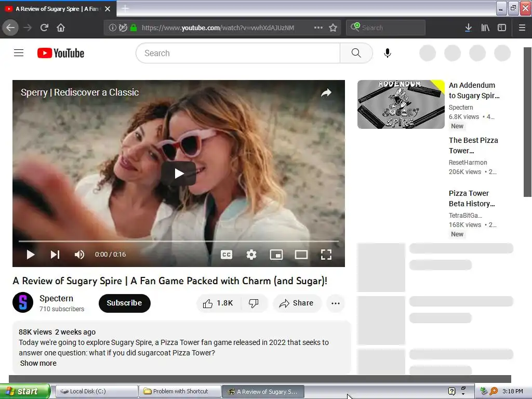
Task: Click the system clock showing 3:18 PM
Action: 513,391
